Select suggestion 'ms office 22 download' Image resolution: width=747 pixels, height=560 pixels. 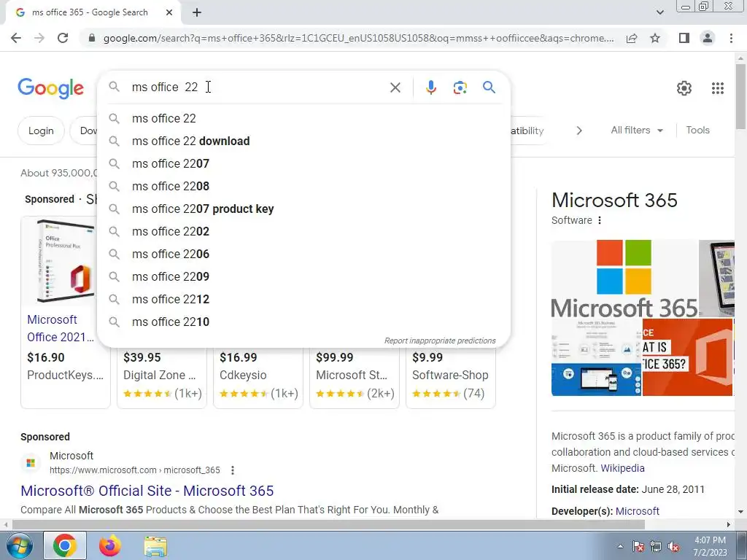(303, 141)
